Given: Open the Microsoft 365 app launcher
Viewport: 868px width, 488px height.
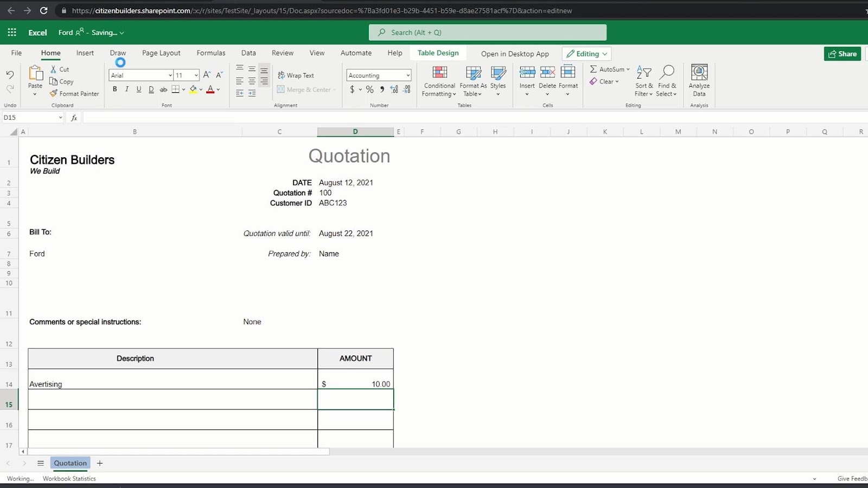Looking at the screenshot, I should (x=12, y=33).
